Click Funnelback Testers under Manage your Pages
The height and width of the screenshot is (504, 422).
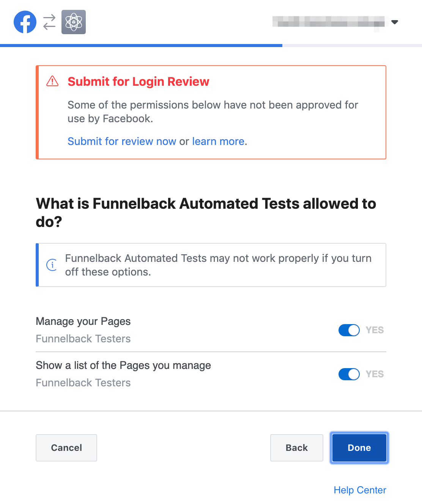(83, 339)
